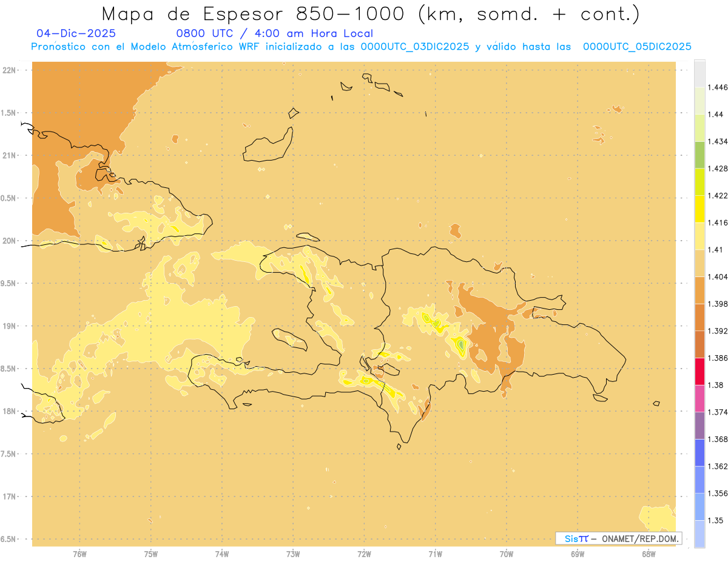Click the latitude axis label '19N'

coord(9,326)
